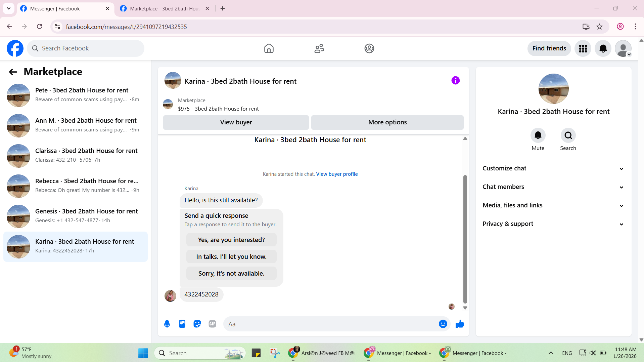Open Rebecca's conversation
Viewport: 644px width, 362px height.
point(76,186)
